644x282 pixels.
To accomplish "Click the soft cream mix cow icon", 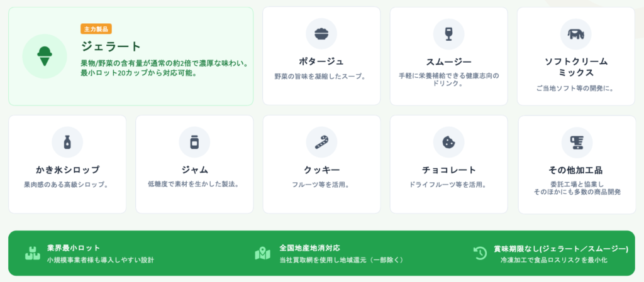I will (576, 34).
